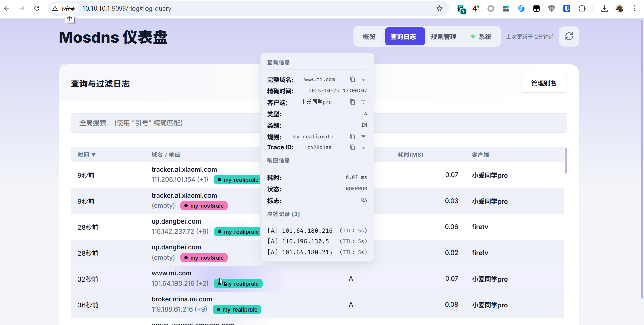Open the browser extensions puzzle menu

(582, 8)
